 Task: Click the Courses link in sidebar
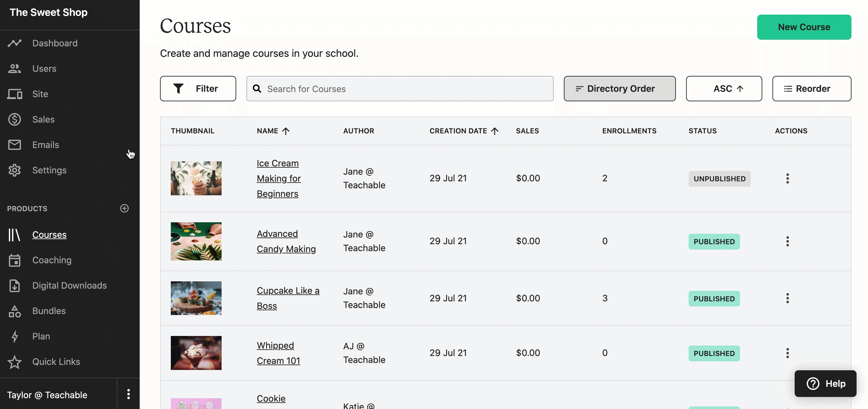pos(49,234)
